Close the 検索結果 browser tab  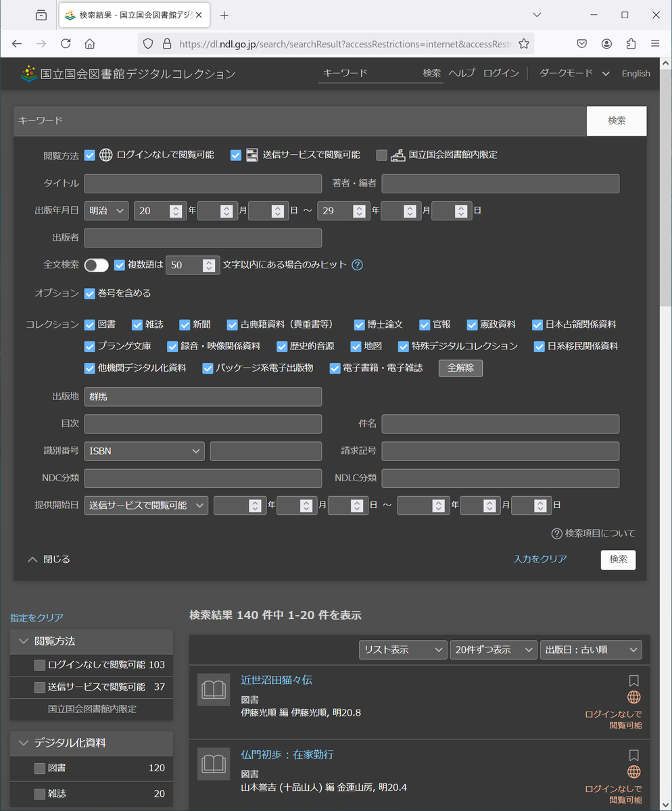(199, 15)
